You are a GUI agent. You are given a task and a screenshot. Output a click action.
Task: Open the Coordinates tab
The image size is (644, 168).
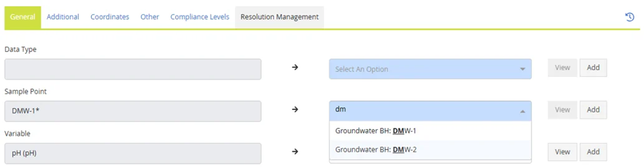coord(109,17)
